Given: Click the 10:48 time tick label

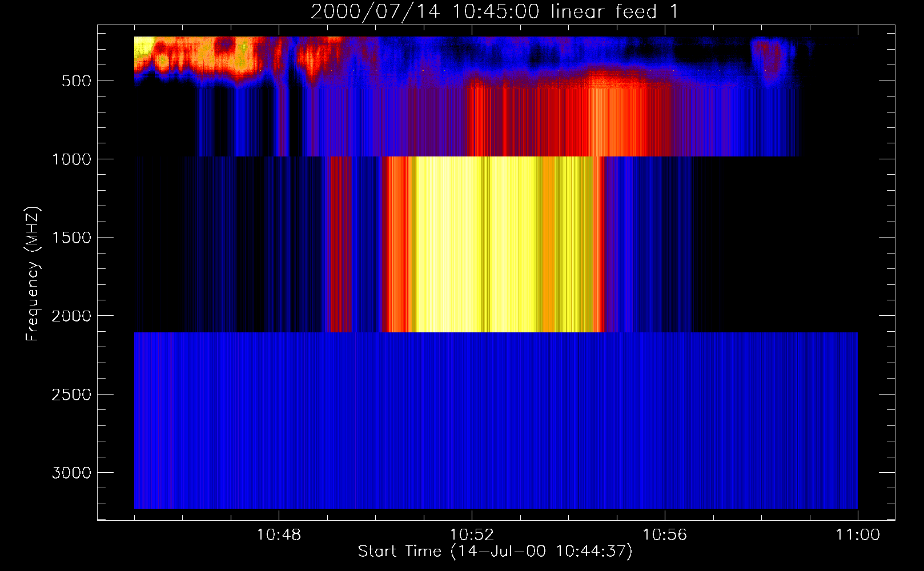Looking at the screenshot, I should [x=279, y=535].
